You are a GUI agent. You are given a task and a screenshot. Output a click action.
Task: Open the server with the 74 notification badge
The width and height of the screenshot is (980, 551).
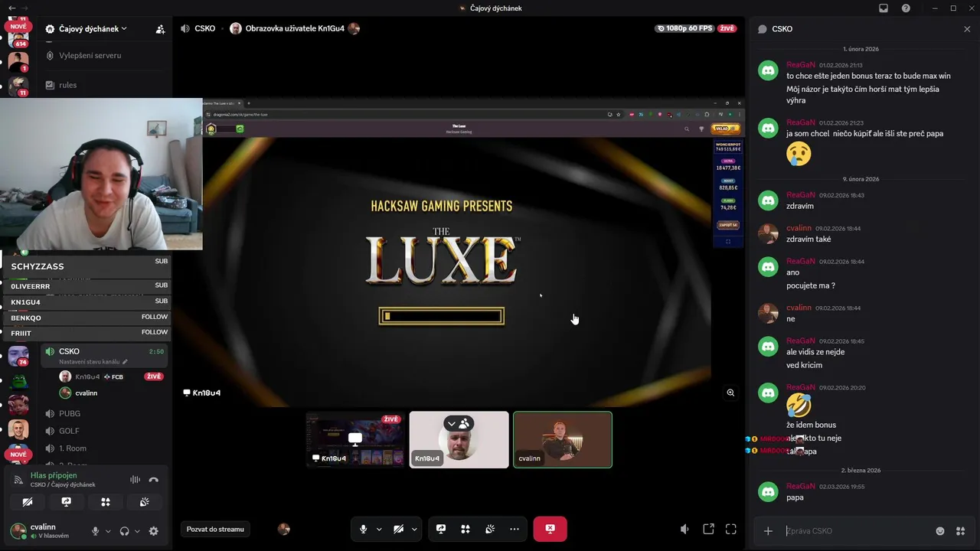pos(18,356)
